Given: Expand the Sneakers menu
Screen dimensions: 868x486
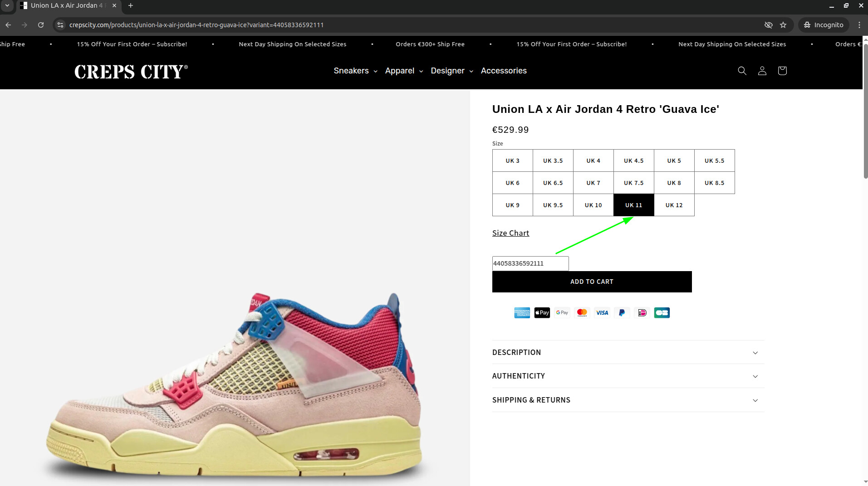Looking at the screenshot, I should 355,71.
